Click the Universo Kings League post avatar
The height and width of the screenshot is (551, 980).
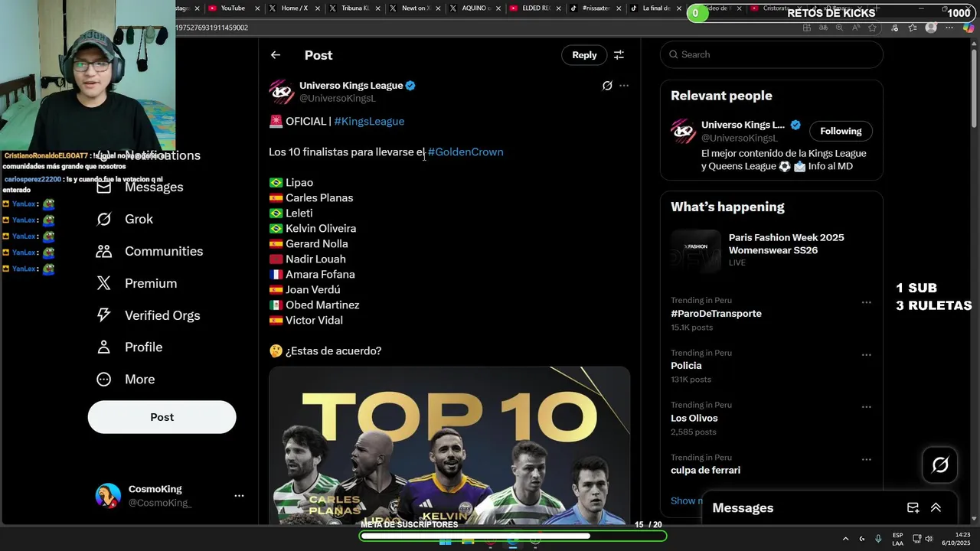point(282,92)
